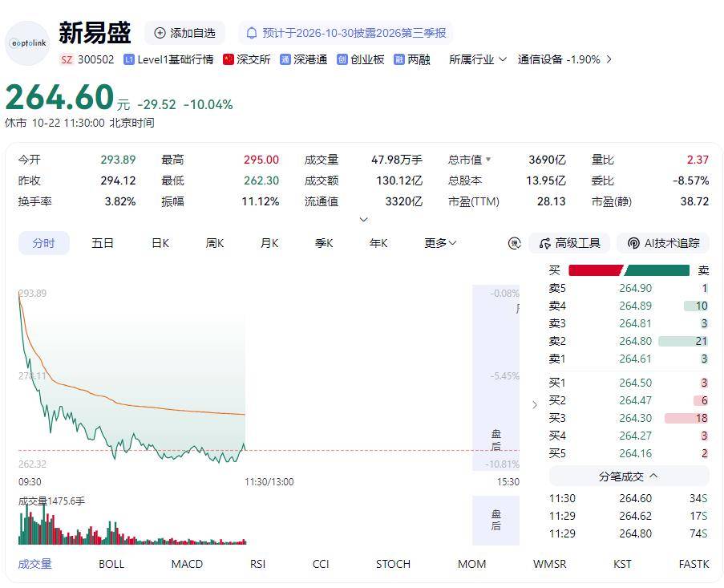Viewport: 724px width, 588px height.
Task: Click the red buy ratio bar
Action: coord(596,270)
